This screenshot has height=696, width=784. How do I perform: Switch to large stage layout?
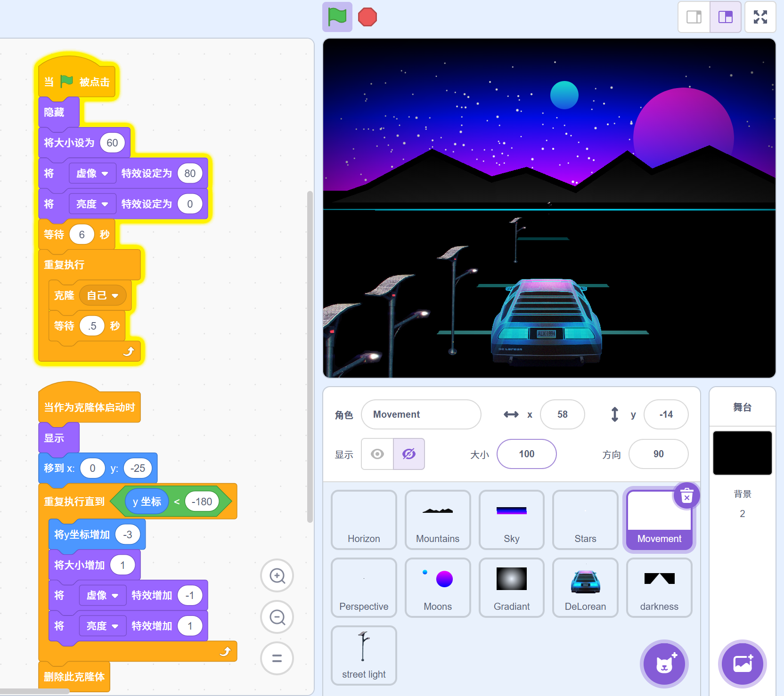(x=725, y=17)
